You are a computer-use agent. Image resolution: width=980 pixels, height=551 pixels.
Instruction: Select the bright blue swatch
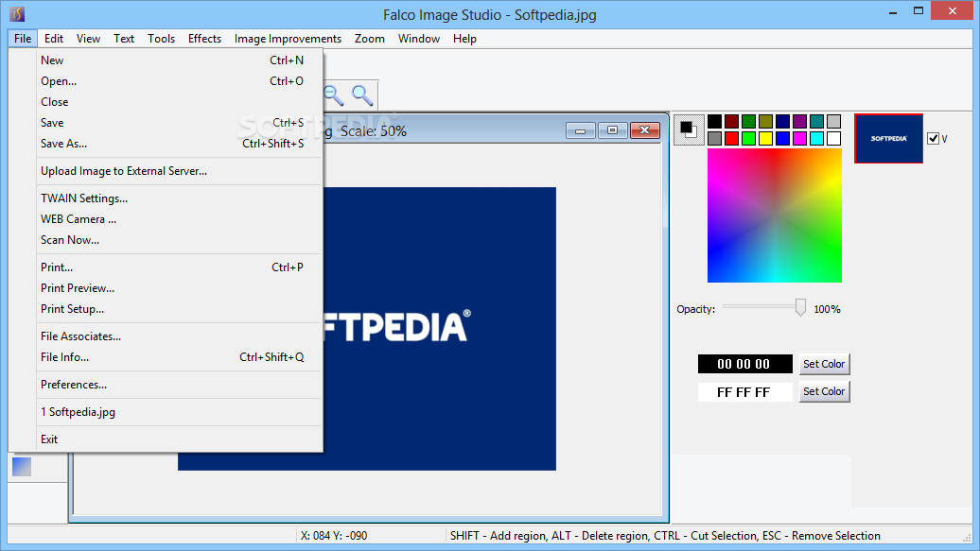tap(782, 139)
